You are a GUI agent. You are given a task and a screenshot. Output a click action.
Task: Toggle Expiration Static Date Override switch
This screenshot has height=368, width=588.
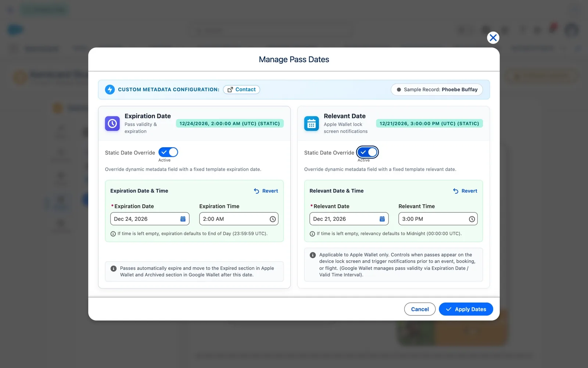(168, 152)
